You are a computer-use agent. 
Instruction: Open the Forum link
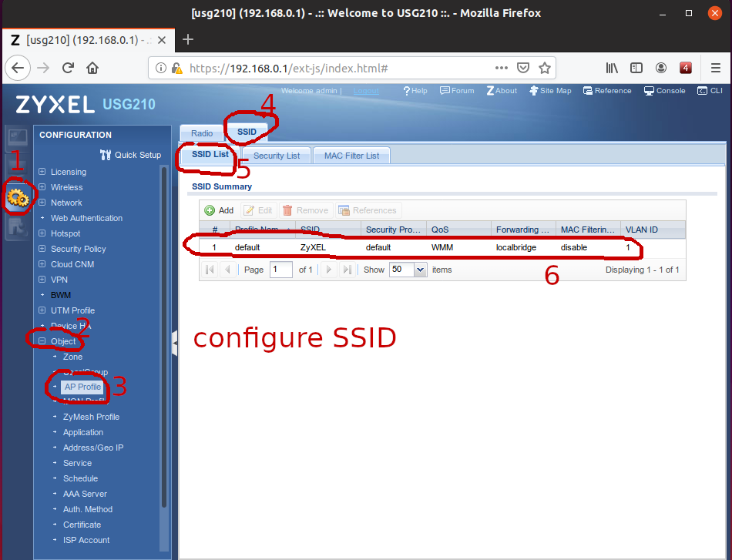click(x=457, y=91)
